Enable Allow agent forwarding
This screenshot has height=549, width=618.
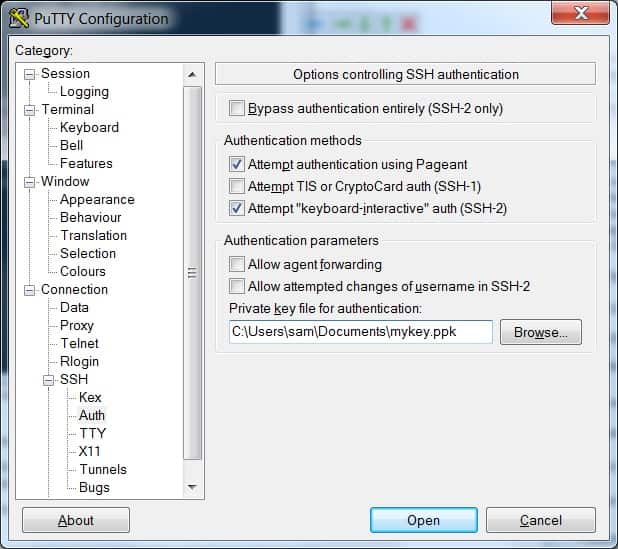[236, 264]
